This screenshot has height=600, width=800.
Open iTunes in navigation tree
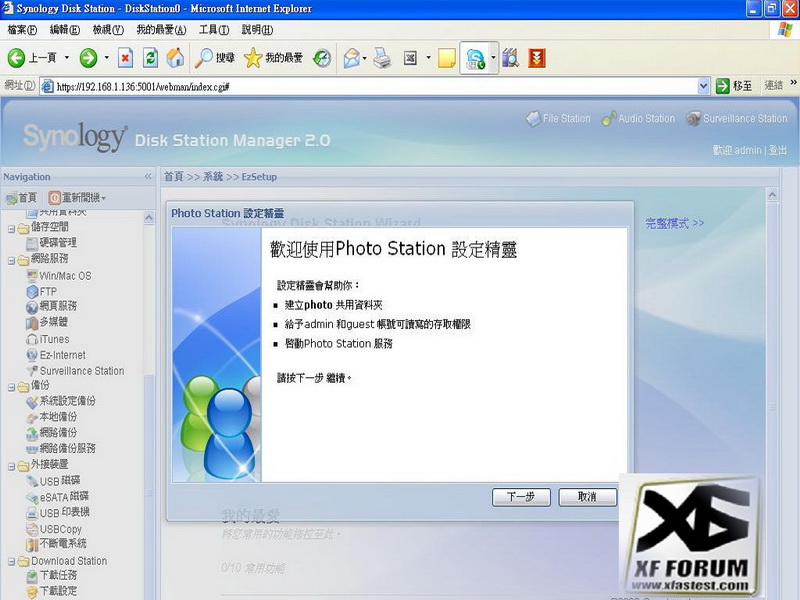tap(47, 339)
